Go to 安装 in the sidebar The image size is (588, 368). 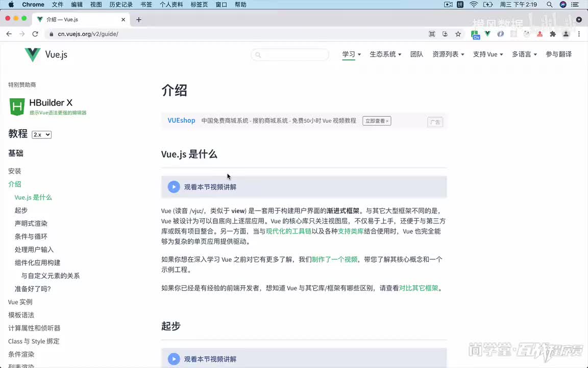coord(15,171)
